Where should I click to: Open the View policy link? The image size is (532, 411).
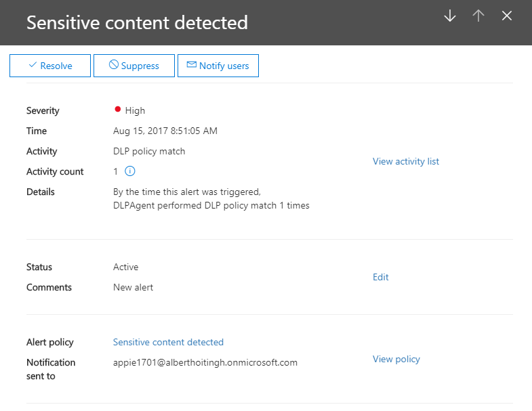click(x=396, y=359)
